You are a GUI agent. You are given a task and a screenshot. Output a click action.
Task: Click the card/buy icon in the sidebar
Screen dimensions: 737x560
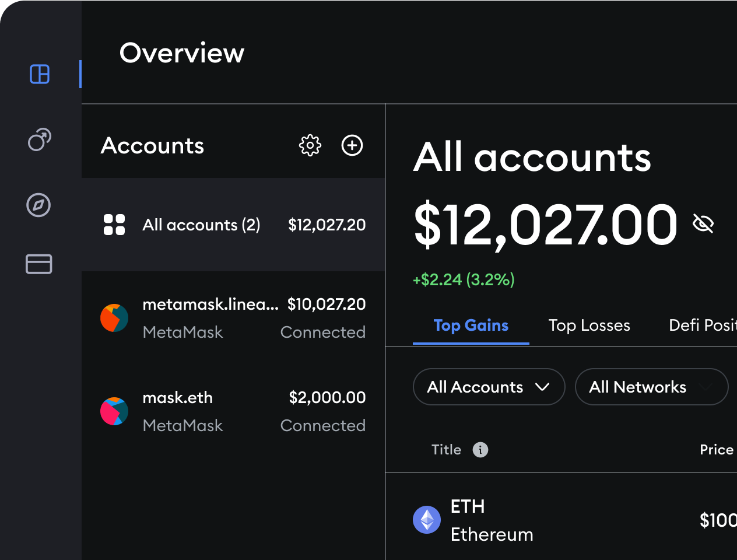(38, 264)
